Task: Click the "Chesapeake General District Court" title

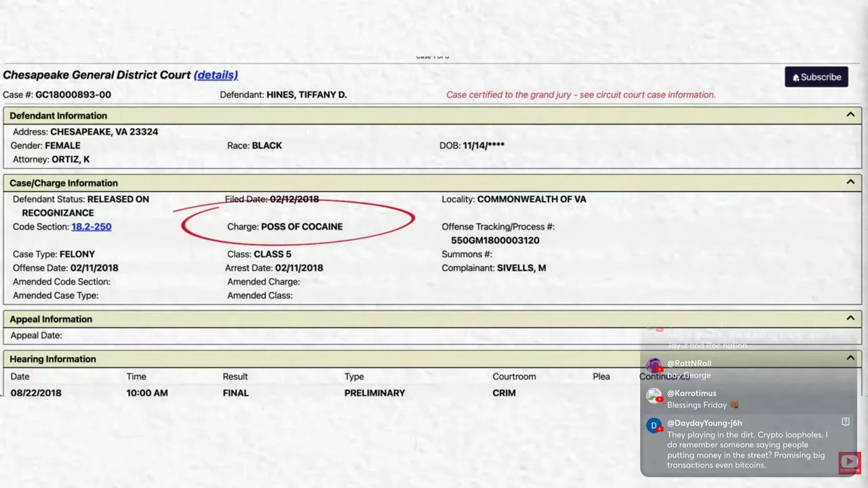Action: click(x=96, y=75)
